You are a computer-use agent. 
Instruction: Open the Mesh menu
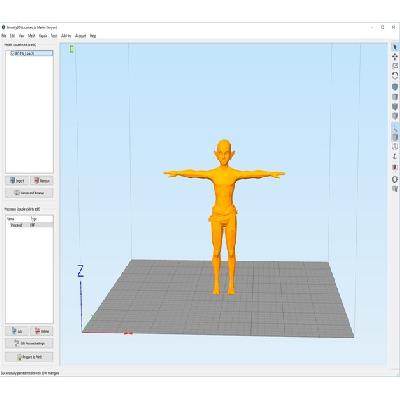point(31,36)
